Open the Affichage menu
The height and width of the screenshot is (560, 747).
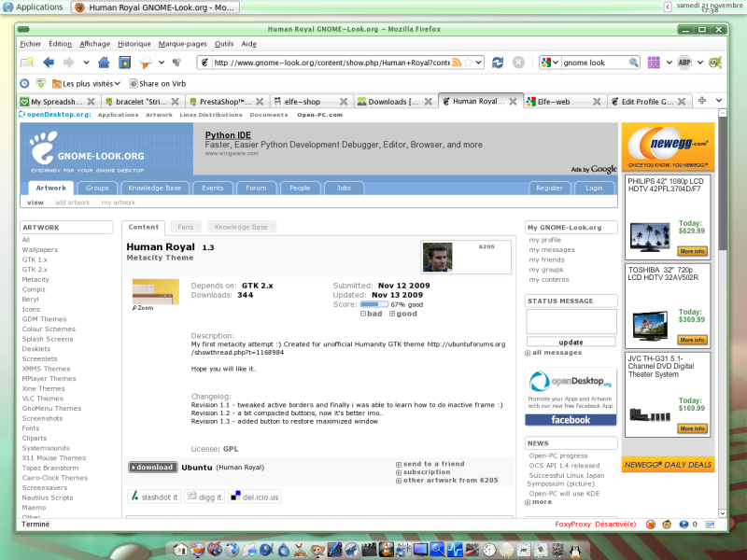(x=95, y=44)
